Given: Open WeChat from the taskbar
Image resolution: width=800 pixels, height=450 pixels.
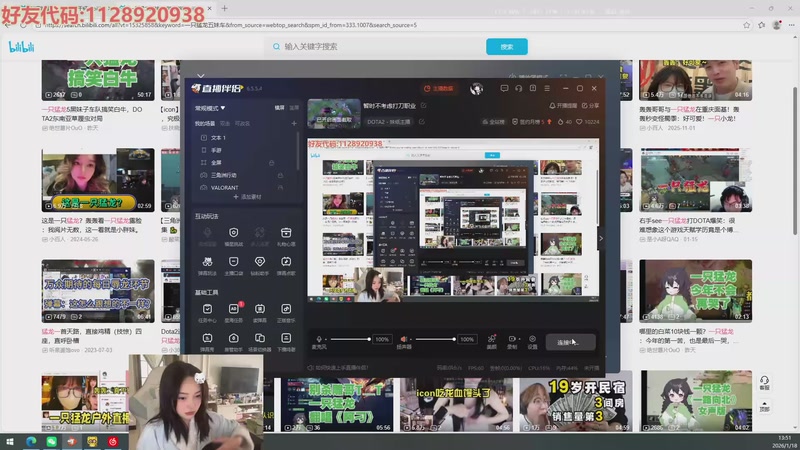Looking at the screenshot, I should [x=51, y=442].
